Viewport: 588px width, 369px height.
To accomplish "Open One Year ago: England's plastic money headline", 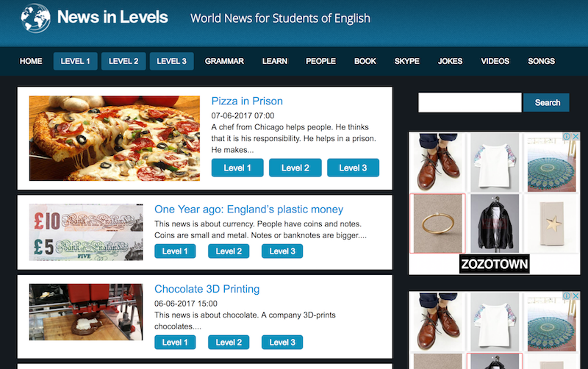I will tap(248, 209).
